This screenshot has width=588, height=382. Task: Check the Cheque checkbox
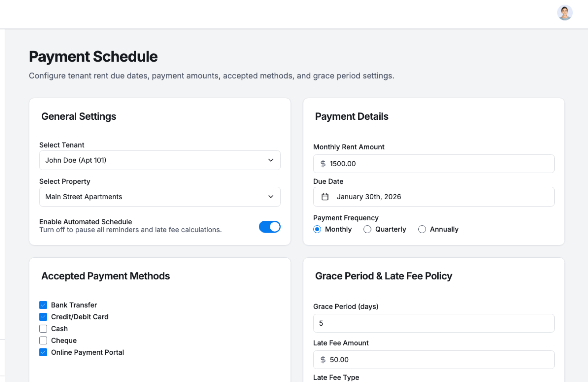point(43,340)
